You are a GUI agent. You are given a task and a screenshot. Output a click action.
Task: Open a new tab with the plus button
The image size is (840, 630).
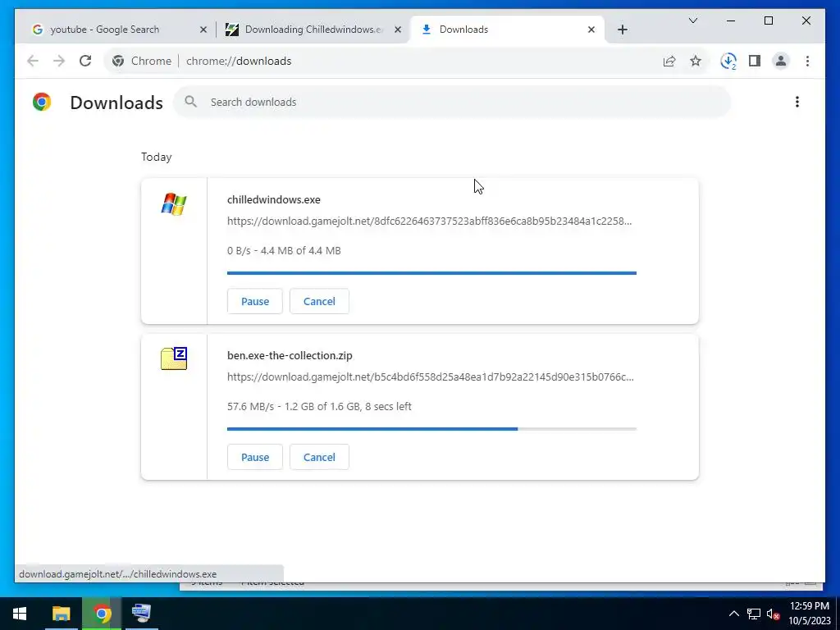click(622, 30)
